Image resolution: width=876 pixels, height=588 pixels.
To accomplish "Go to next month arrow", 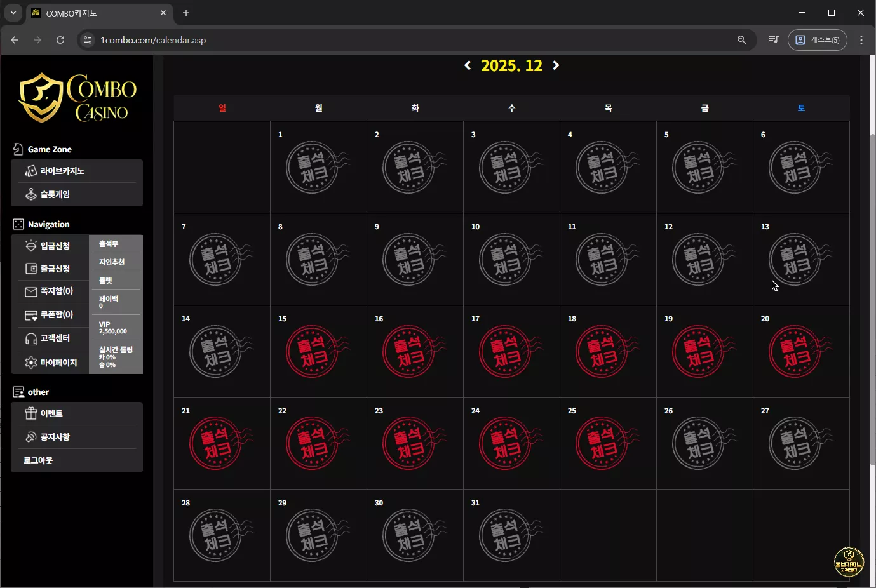I will [556, 65].
